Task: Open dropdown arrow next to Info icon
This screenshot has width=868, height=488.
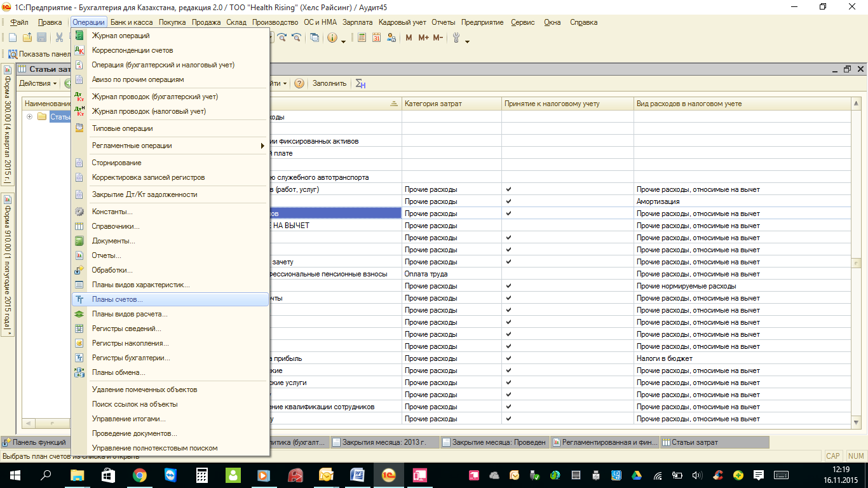Action: (344, 40)
